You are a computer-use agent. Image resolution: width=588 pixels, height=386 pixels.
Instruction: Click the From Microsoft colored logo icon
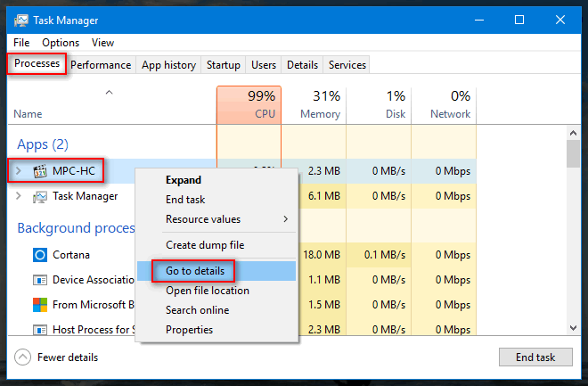point(40,305)
